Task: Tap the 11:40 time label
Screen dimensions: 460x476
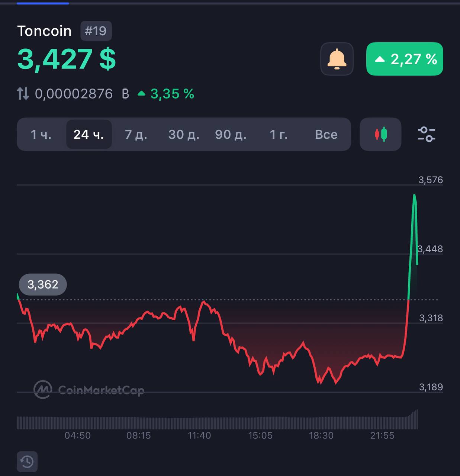Action: pos(199,435)
